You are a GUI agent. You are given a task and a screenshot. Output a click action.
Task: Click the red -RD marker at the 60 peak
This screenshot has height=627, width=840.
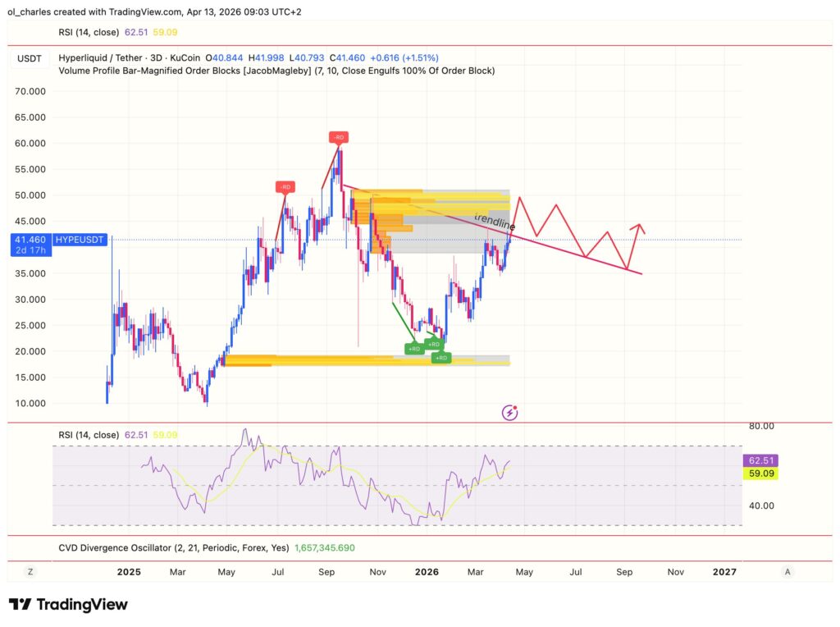point(337,137)
